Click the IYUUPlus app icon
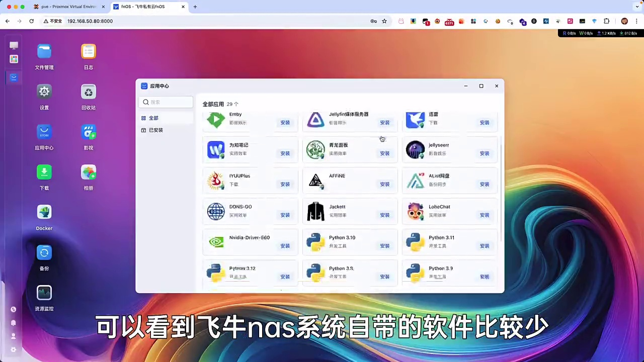This screenshot has width=644, height=362. point(216,180)
